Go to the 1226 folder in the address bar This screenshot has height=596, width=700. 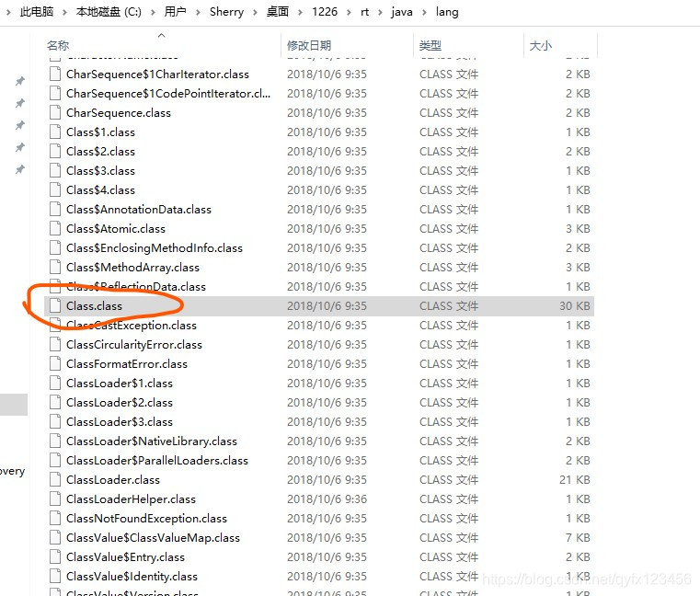[325, 12]
